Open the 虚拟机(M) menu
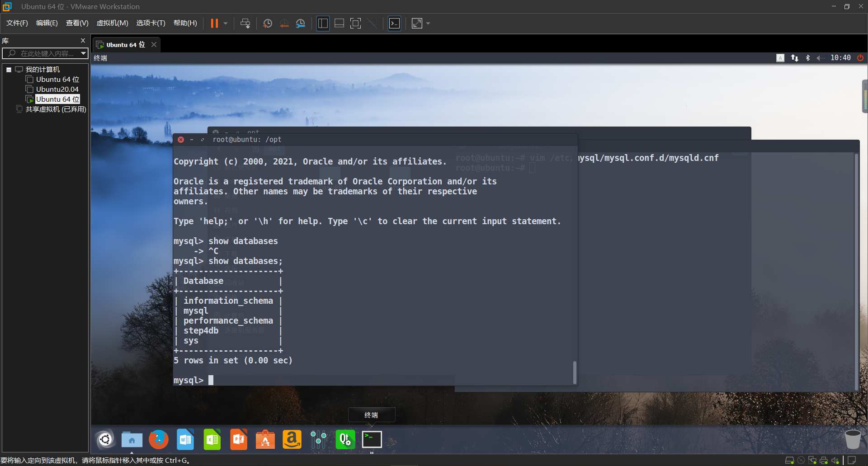This screenshot has height=466, width=868. click(x=112, y=23)
